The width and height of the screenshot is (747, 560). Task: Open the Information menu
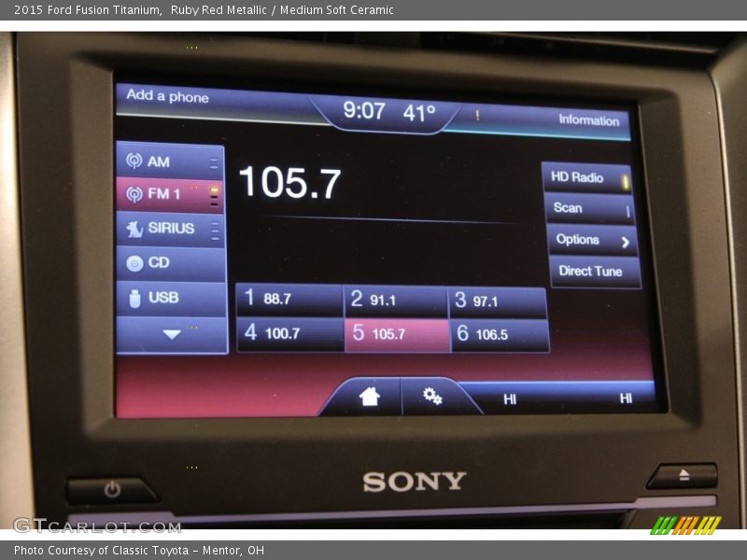589,120
